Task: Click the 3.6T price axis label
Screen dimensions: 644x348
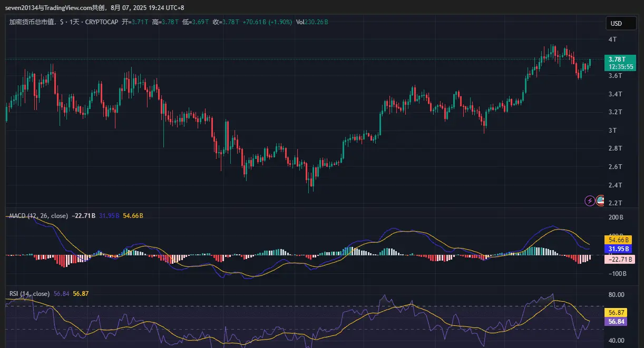Action: 615,76
